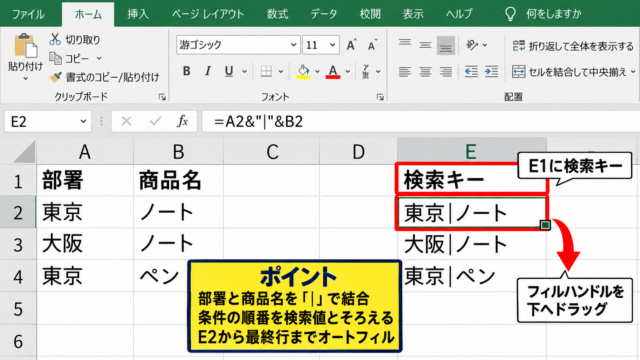Click the Select All corner triangle
Image resolution: width=640 pixels, height=360 pixels.
click(24, 151)
